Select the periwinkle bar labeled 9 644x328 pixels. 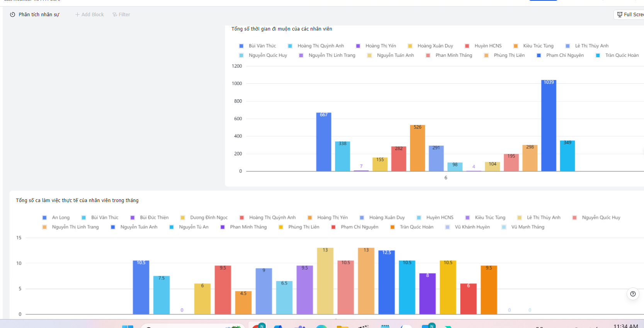pos(264,291)
